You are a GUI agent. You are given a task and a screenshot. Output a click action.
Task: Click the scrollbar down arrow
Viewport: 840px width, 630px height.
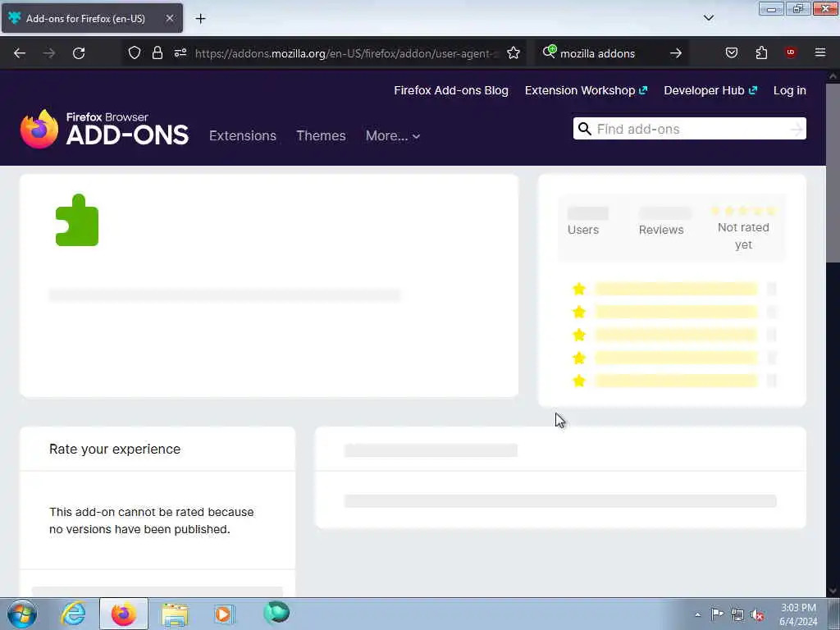coord(833,591)
